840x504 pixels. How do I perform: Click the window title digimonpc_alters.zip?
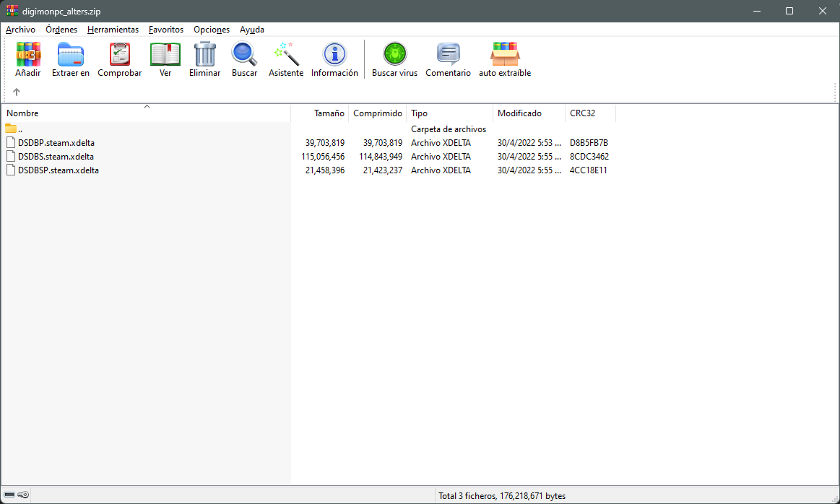61,12
